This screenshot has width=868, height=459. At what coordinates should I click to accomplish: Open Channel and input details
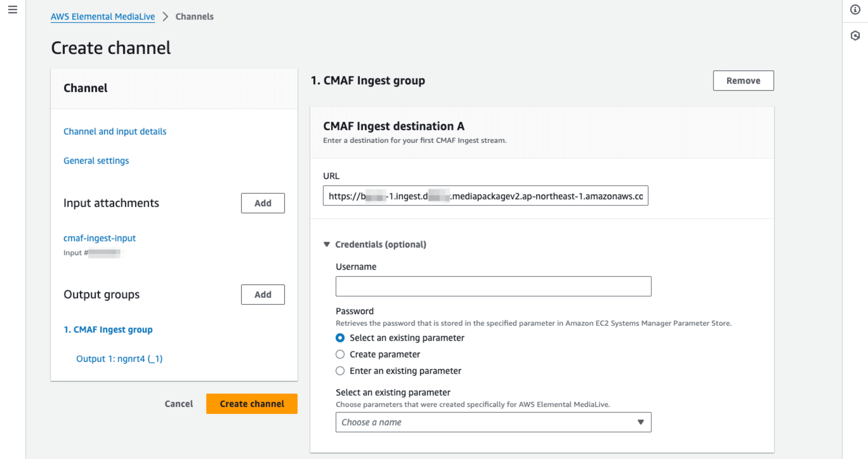tap(115, 132)
